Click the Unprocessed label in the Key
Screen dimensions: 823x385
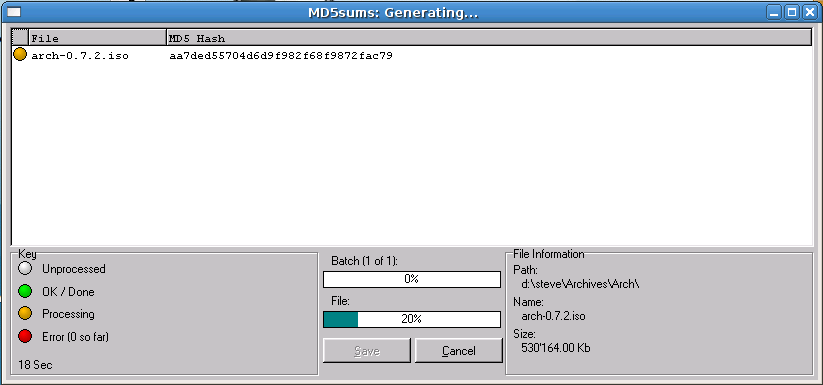click(x=73, y=269)
